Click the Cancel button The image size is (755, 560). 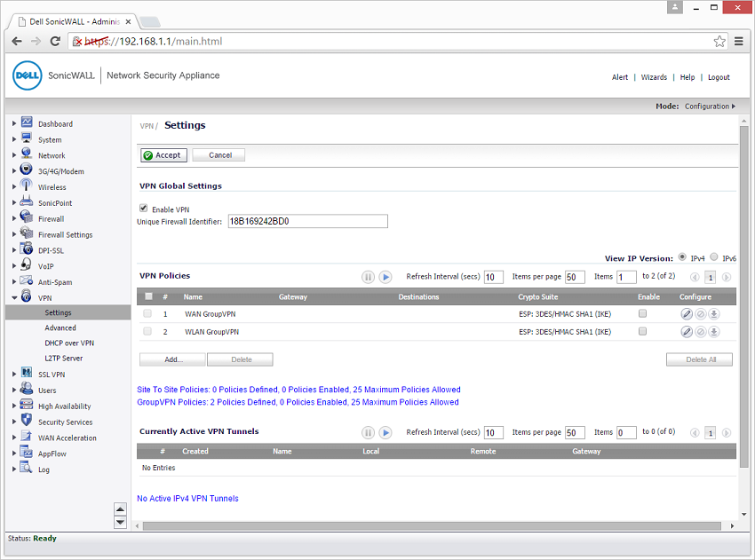(219, 155)
